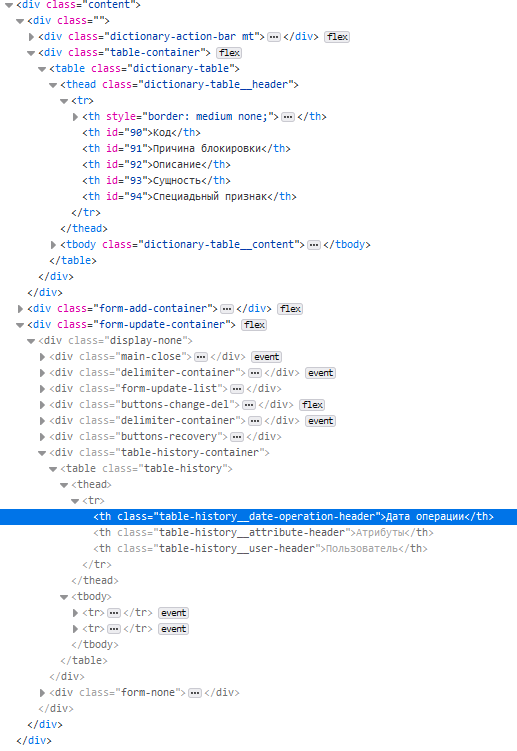Open event badge on main-close row
Image resolution: width=517 pixels, height=751 pixels.
(266, 357)
